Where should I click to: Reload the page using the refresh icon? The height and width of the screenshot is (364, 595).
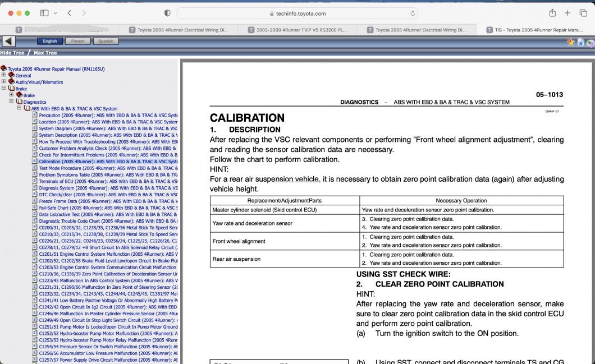[413, 13]
